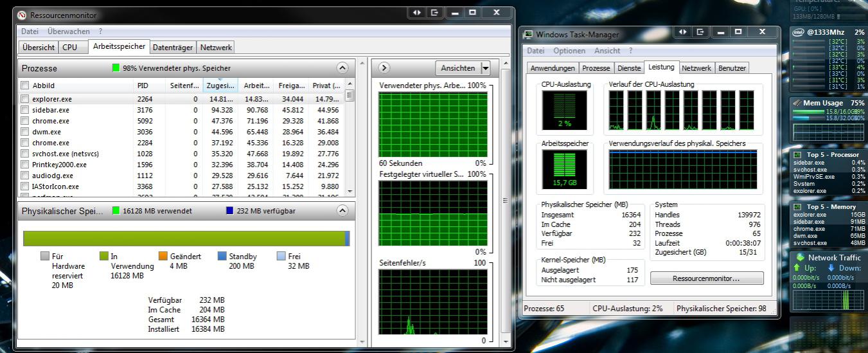
Task: Check the chrome.exe PID 2284 checkbox
Action: pos(24,143)
